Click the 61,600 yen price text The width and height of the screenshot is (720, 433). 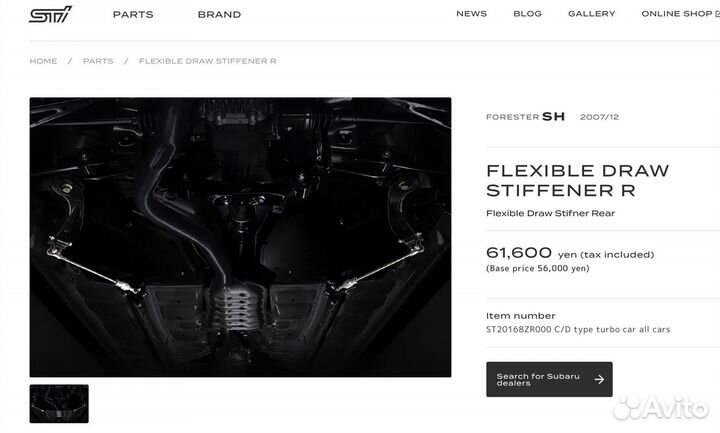pos(570,253)
